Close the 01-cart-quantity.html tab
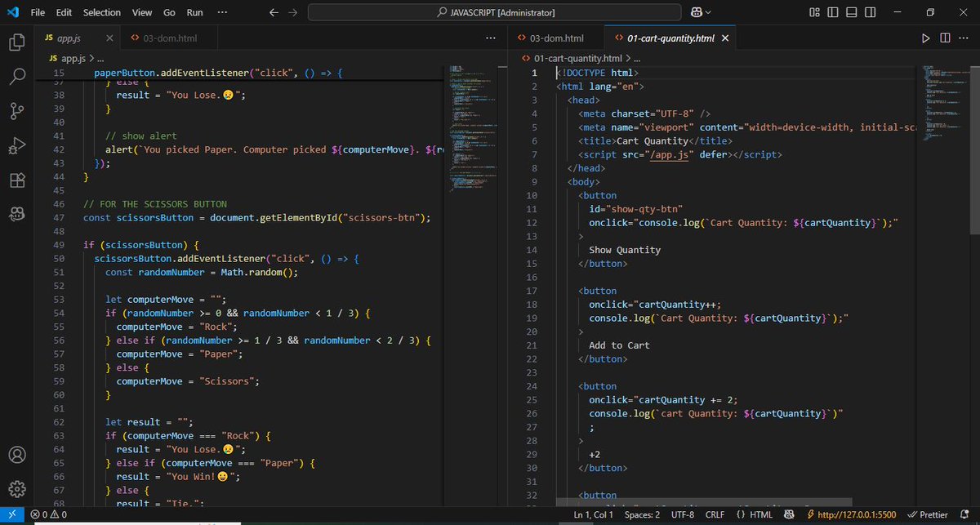Viewport: 980px width, 525px height. [725, 38]
